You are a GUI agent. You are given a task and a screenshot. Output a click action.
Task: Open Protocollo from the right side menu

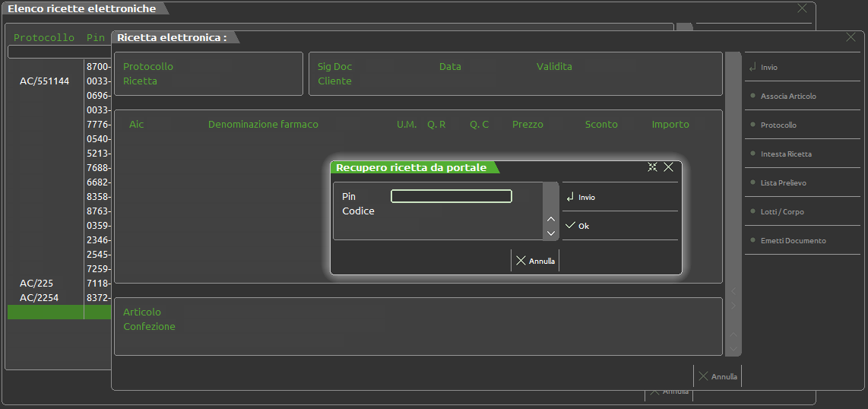coord(778,125)
